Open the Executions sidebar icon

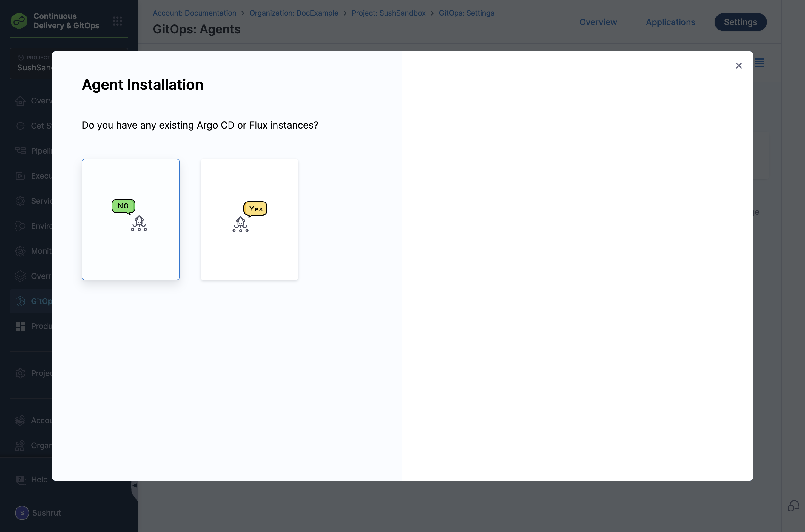click(20, 176)
